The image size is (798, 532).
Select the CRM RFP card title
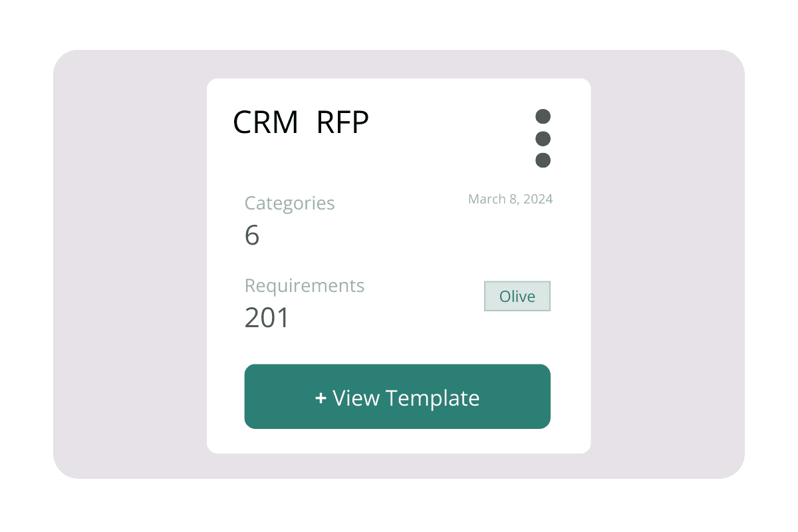click(x=300, y=122)
